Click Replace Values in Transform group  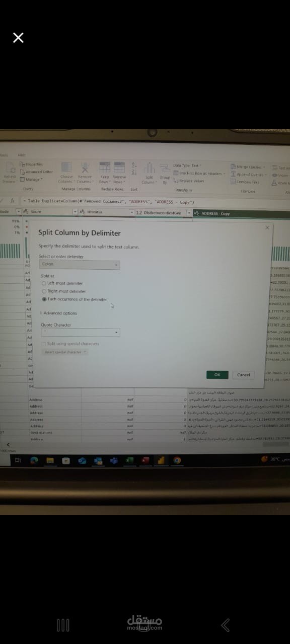[x=188, y=181]
